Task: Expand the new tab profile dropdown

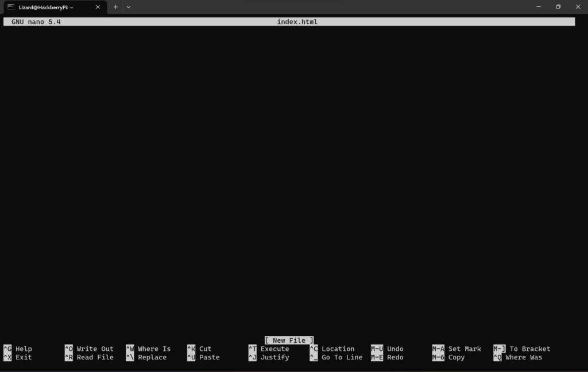Action: [128, 7]
